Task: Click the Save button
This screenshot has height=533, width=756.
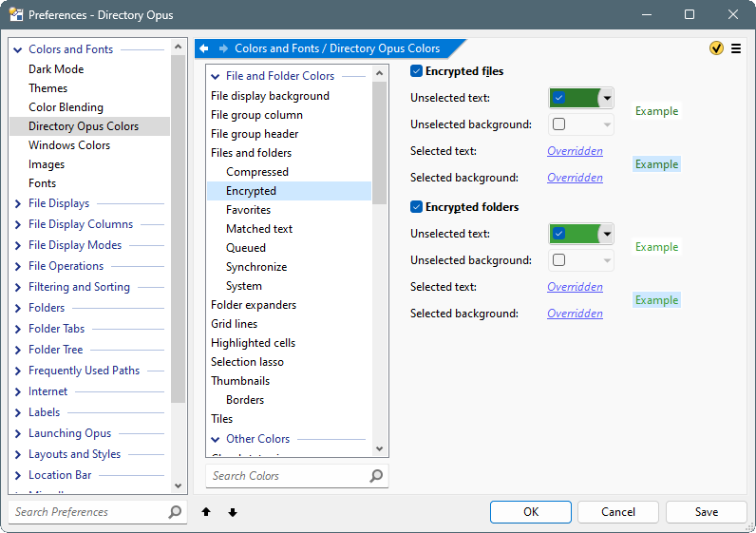Action: 707,512
